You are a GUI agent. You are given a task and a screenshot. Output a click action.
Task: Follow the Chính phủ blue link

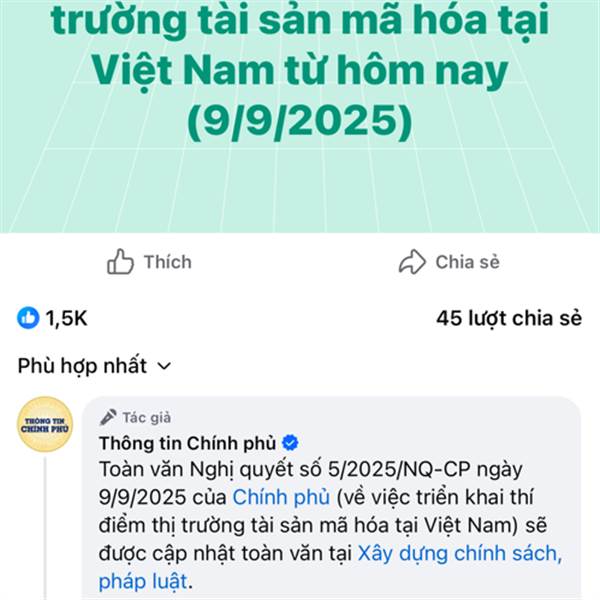(281, 497)
